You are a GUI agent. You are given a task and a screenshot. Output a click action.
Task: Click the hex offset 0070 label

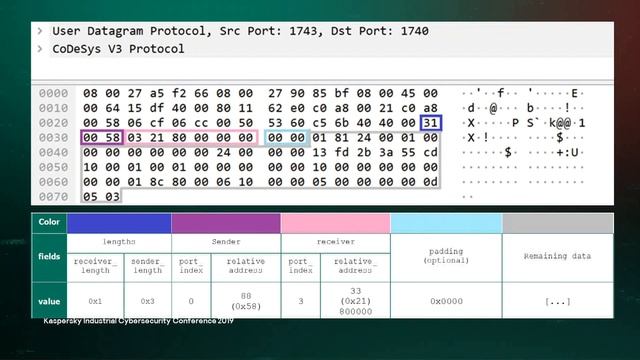pos(53,197)
